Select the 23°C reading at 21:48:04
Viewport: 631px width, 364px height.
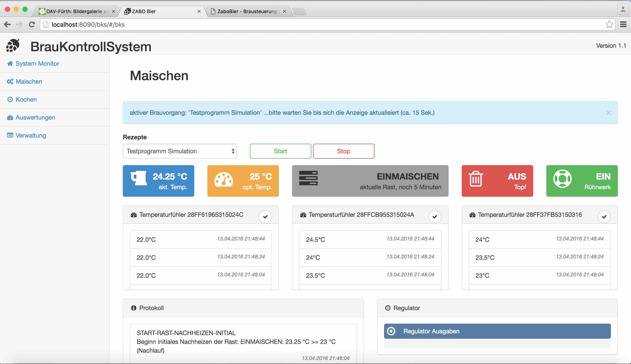[539, 276]
